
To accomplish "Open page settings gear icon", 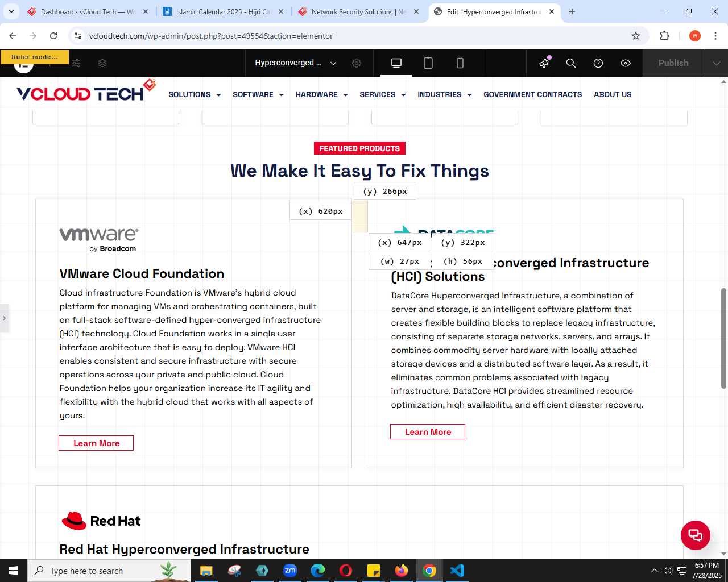I will (x=357, y=63).
